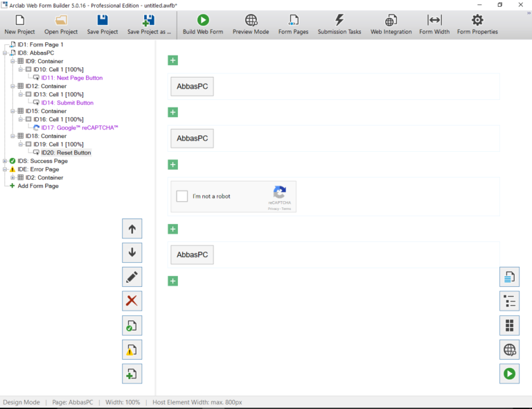Open Web Integration settings
532x409 pixels.
click(391, 25)
